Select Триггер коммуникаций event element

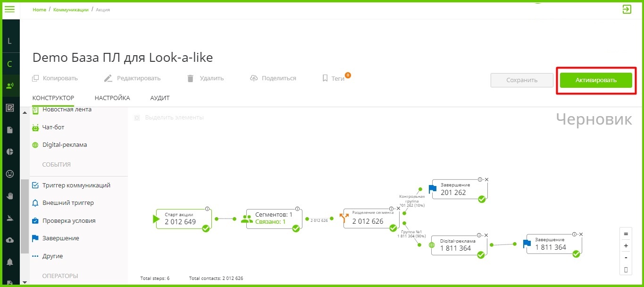point(76,185)
